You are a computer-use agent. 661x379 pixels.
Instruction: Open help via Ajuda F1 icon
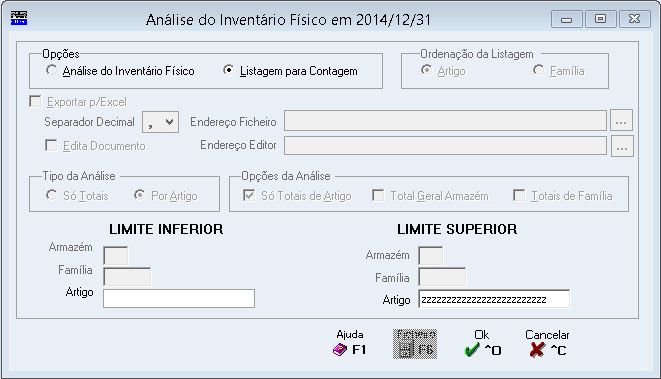(340, 350)
